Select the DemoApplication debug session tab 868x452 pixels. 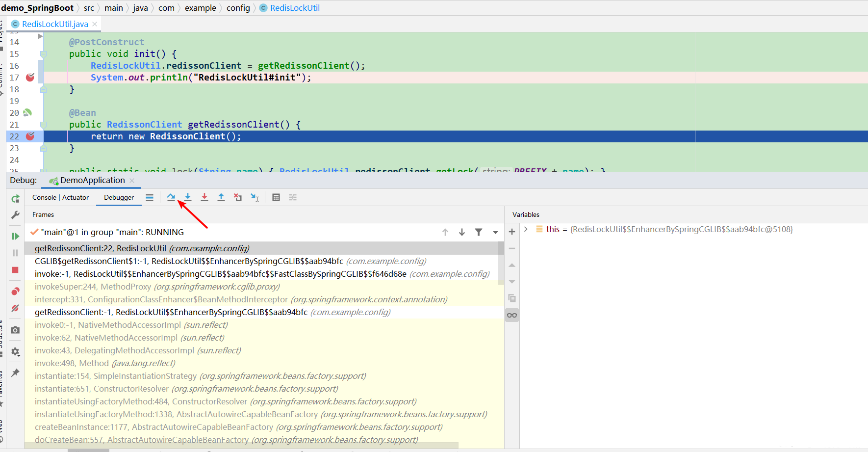[x=92, y=180]
